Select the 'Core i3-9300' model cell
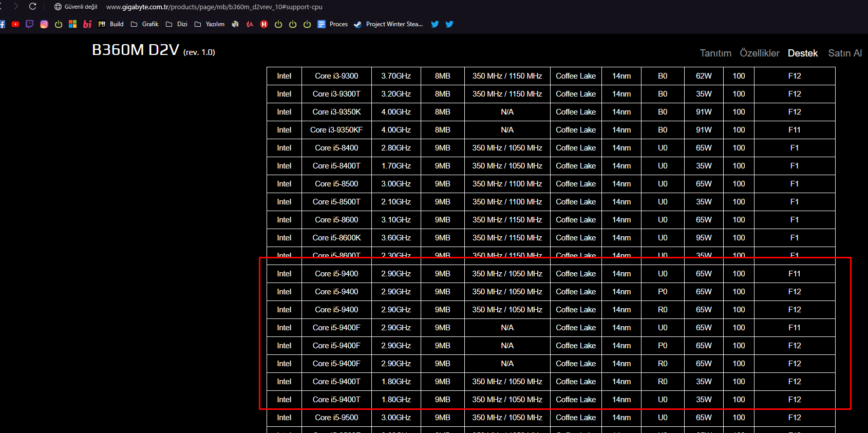Image resolution: width=868 pixels, height=433 pixels. pos(336,76)
